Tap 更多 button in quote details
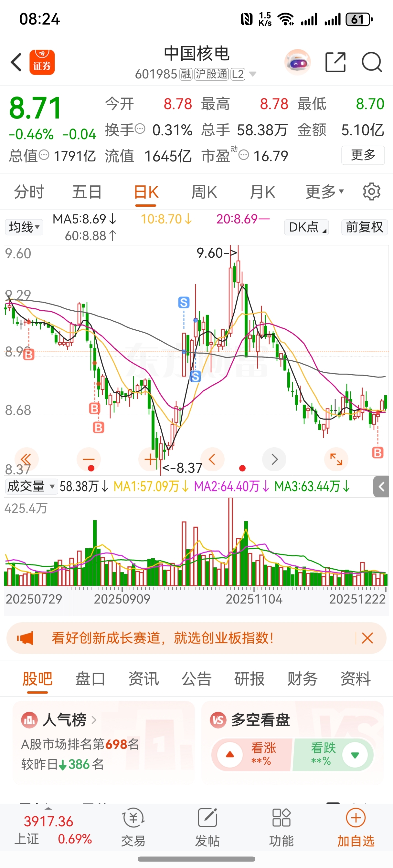393x868 pixels. (x=363, y=155)
